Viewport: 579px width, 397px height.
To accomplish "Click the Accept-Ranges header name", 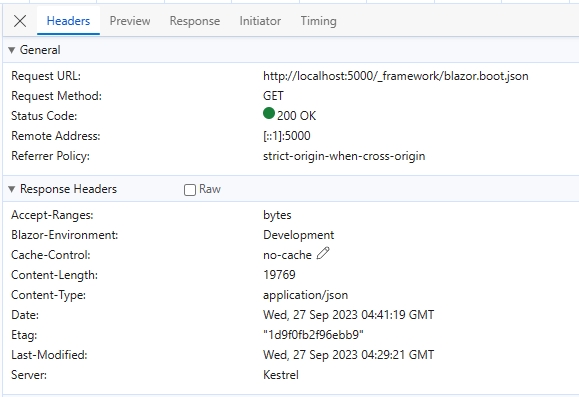I will [x=52, y=215].
